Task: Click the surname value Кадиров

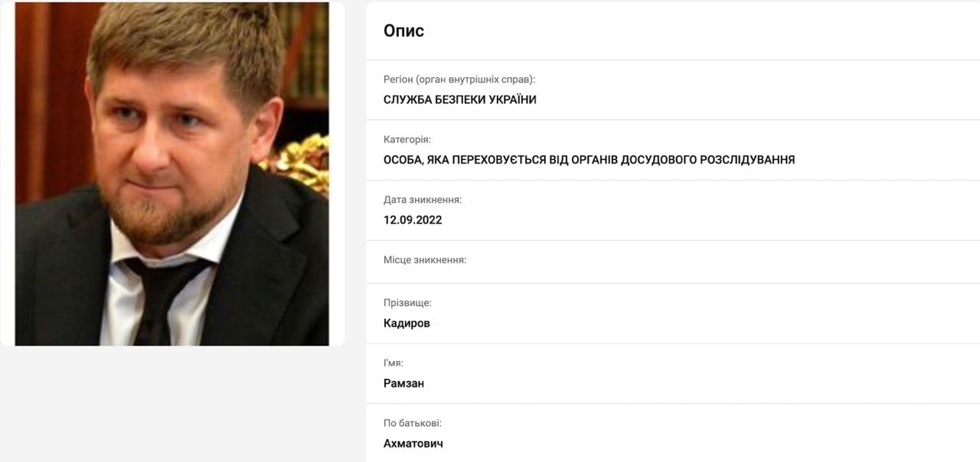Action: pos(407,324)
